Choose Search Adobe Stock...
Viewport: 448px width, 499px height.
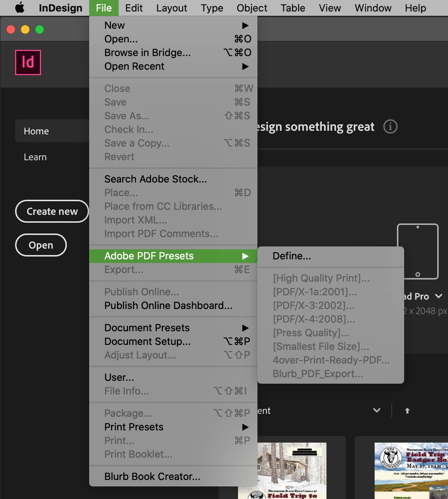point(173,179)
